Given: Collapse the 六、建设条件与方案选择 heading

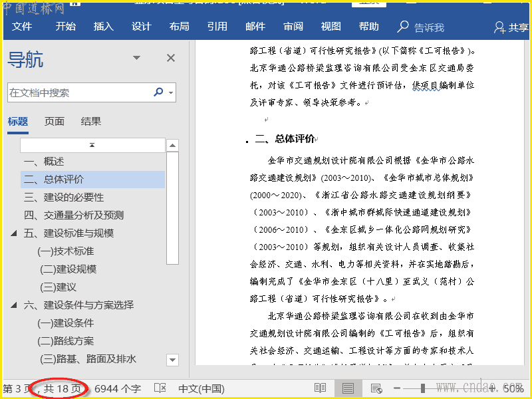Looking at the screenshot, I should pos(14,305).
